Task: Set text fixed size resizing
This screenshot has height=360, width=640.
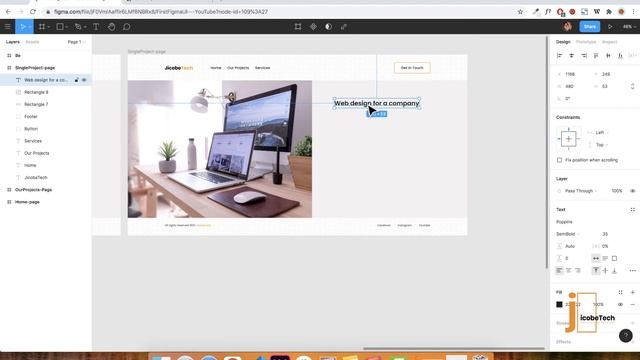Action: click(614, 258)
